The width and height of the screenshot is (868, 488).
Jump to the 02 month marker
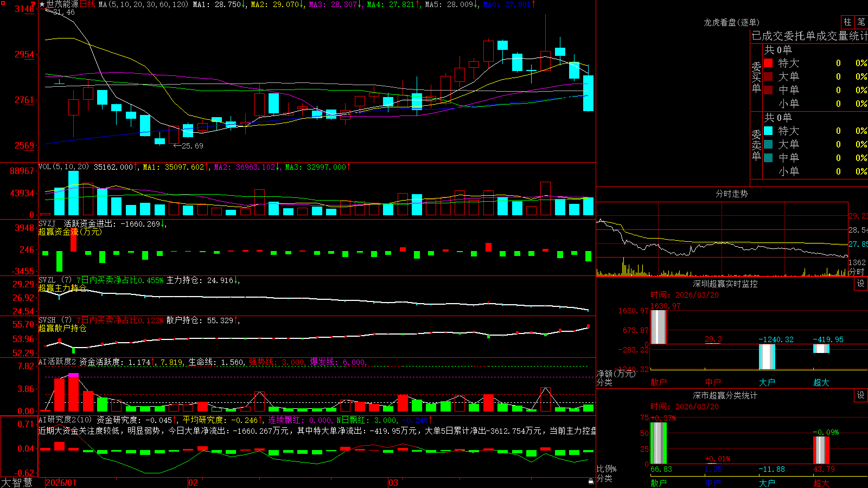193,483
